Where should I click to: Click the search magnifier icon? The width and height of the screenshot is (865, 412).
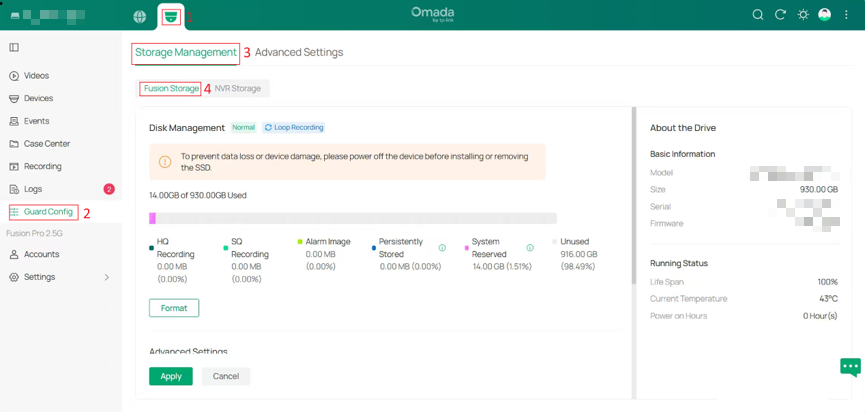(x=758, y=15)
